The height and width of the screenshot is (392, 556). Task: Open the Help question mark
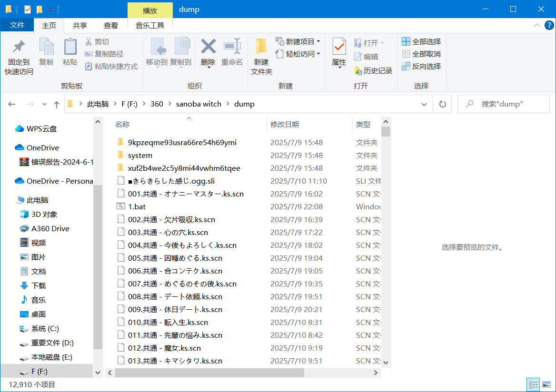(549, 25)
